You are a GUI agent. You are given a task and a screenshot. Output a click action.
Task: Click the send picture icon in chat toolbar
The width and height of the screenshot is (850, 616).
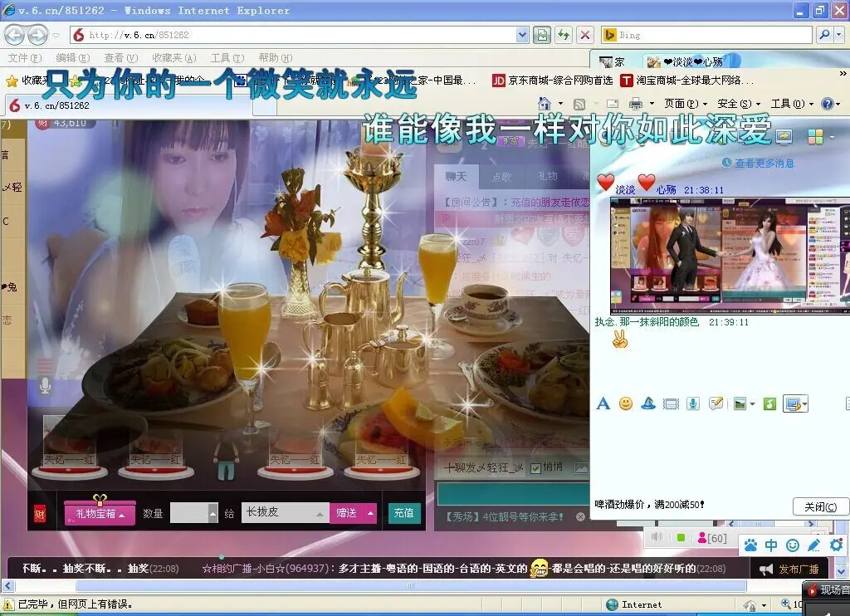(740, 403)
